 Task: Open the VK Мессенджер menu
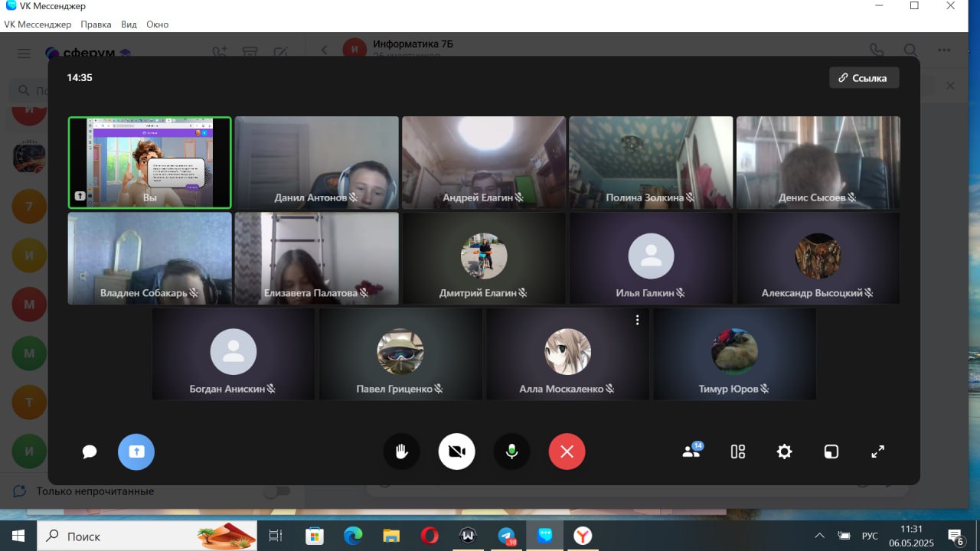(38, 24)
